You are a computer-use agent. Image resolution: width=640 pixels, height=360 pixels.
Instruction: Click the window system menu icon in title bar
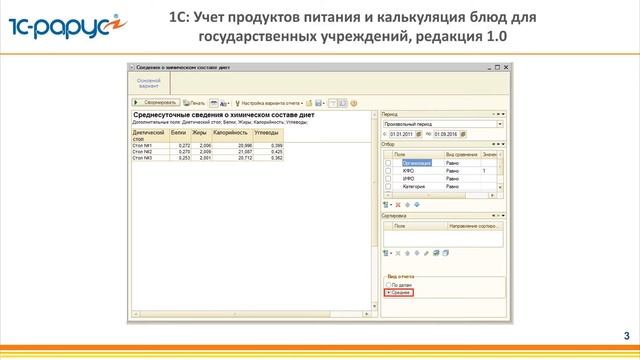pos(132,67)
